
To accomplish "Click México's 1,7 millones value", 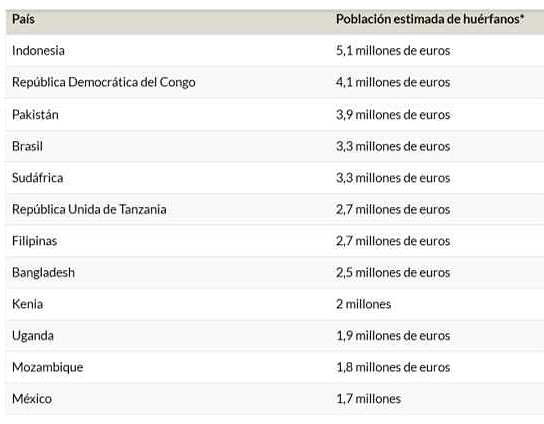I will [x=368, y=398].
